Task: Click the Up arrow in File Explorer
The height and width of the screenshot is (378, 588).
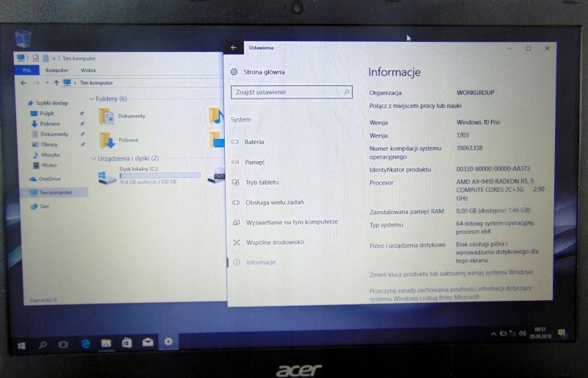Action: pos(57,82)
